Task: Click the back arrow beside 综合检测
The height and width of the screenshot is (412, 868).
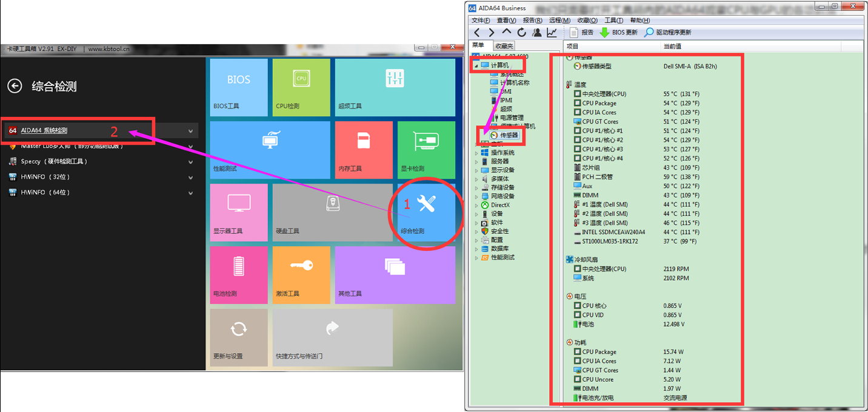Action: coord(15,86)
